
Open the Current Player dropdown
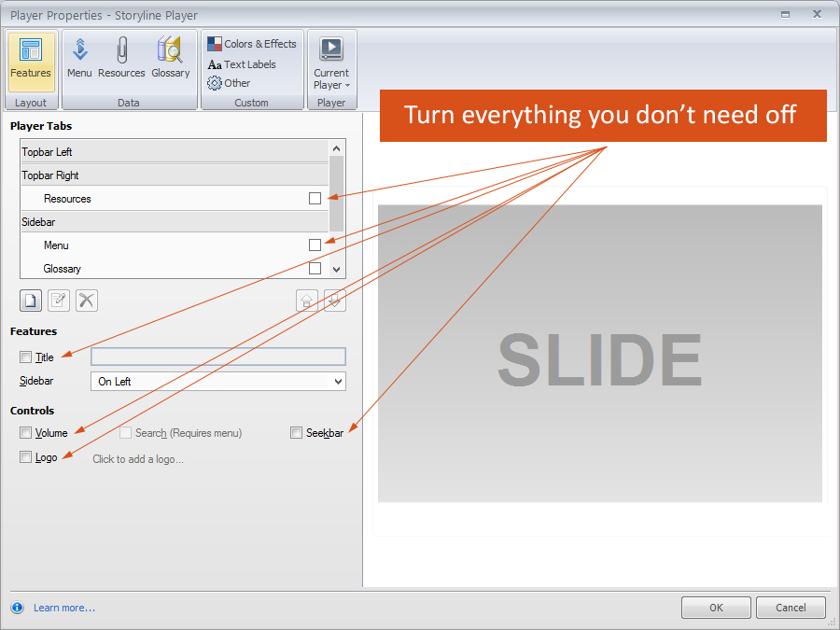331,63
